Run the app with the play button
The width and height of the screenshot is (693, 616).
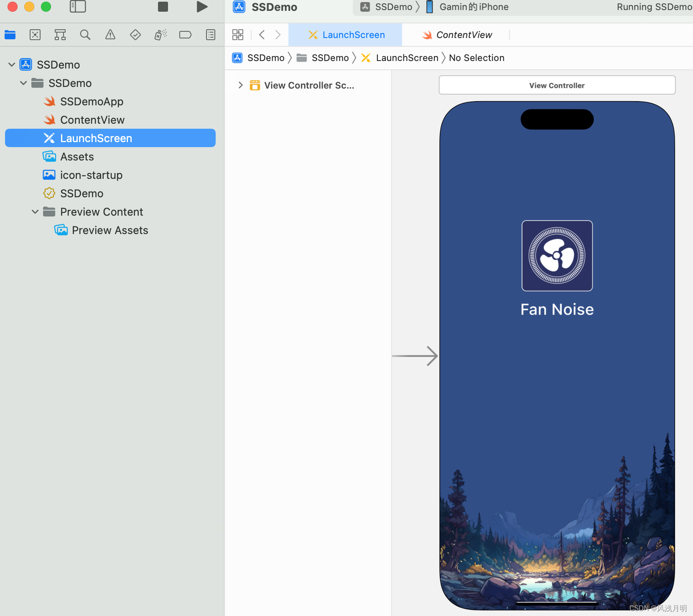[x=202, y=7]
